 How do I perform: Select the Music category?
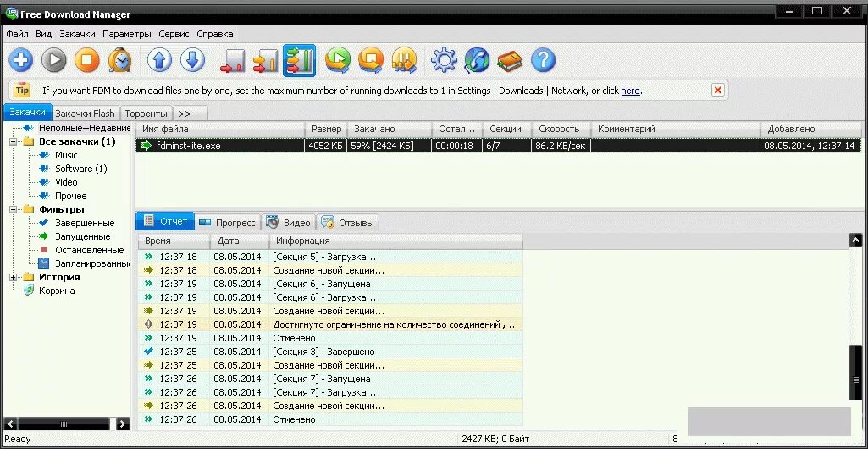pyautogui.click(x=66, y=155)
